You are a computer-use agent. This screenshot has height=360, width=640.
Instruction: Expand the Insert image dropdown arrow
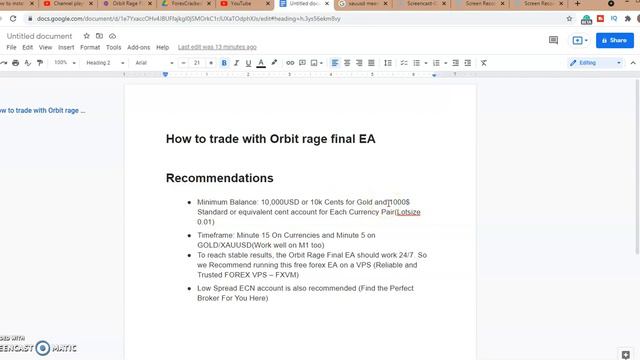click(321, 63)
